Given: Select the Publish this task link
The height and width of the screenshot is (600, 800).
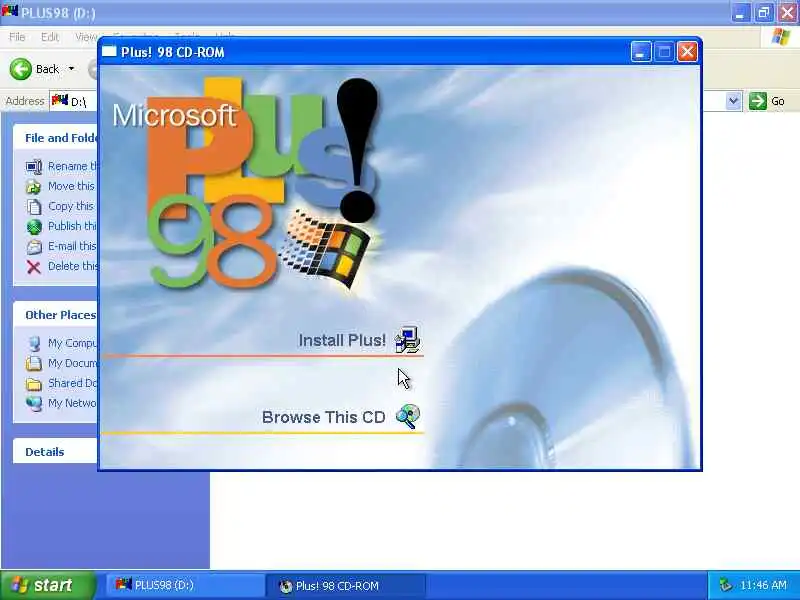Looking at the screenshot, I should click(x=72, y=226).
